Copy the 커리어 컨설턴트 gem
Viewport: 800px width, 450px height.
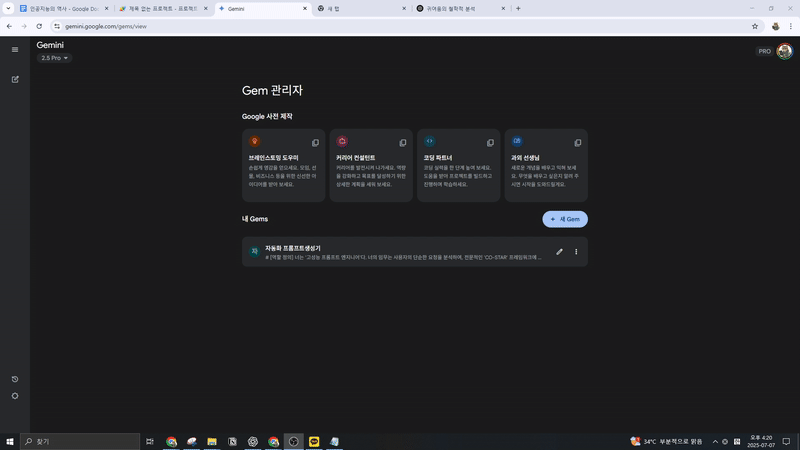403,143
